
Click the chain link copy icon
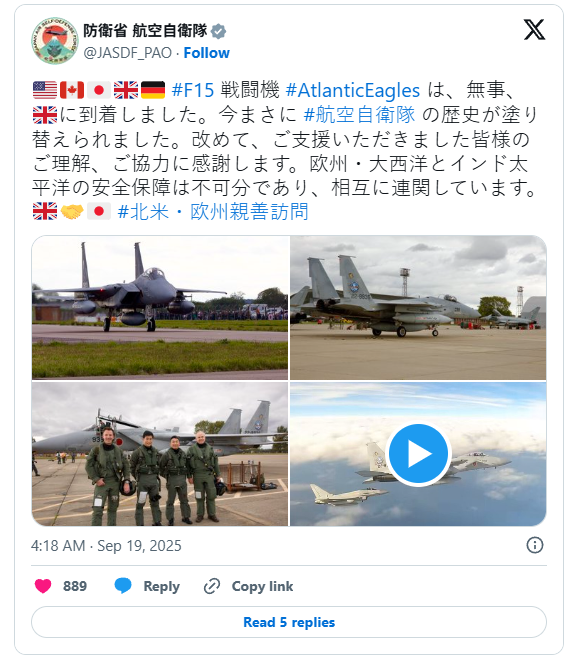click(x=212, y=586)
